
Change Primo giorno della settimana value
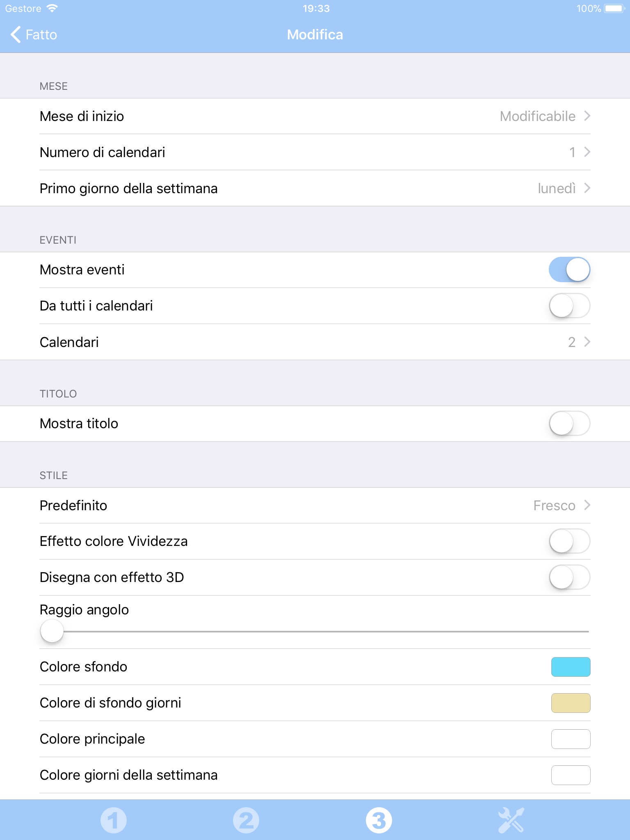point(315,188)
